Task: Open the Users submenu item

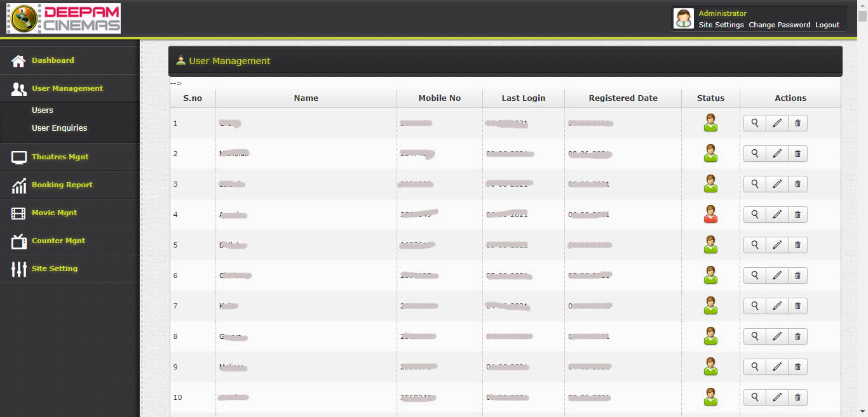Action: 43,110
